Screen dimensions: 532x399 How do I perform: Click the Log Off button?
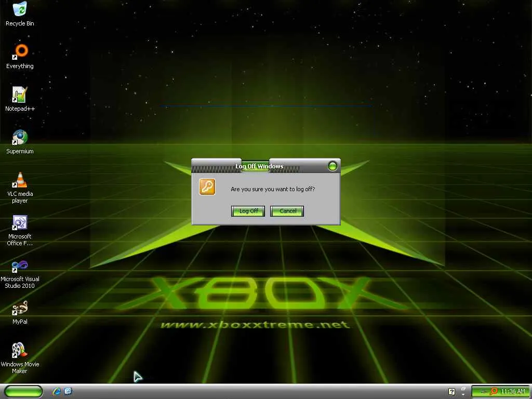point(248,211)
